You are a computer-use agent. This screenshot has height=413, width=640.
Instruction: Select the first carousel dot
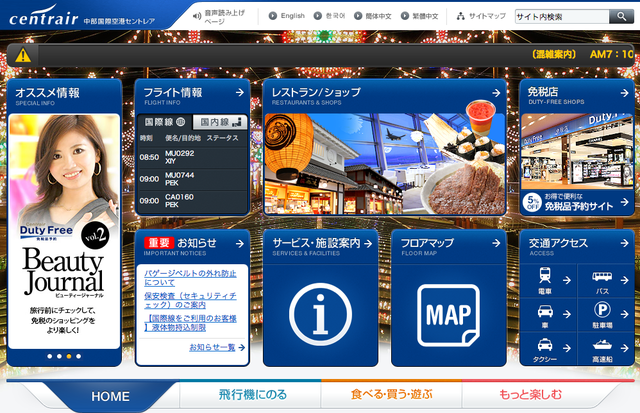[49, 356]
